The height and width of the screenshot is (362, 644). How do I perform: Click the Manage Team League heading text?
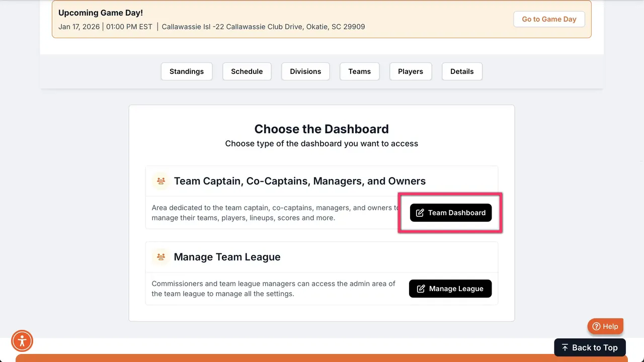227,257
